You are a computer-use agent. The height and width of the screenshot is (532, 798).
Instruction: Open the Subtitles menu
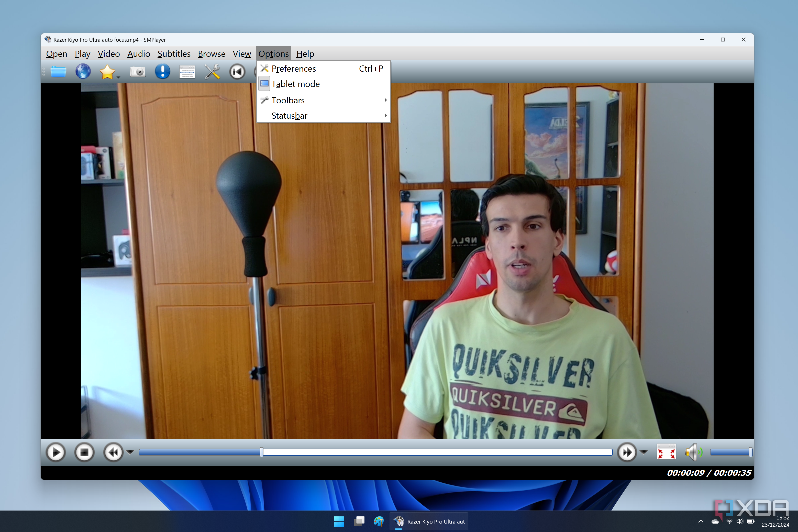click(x=174, y=54)
